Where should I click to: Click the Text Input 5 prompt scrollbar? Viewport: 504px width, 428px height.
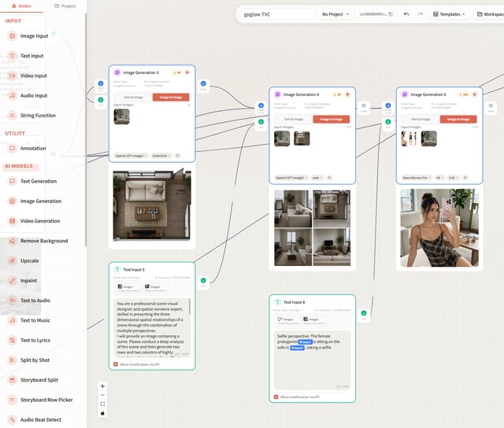pos(189,306)
